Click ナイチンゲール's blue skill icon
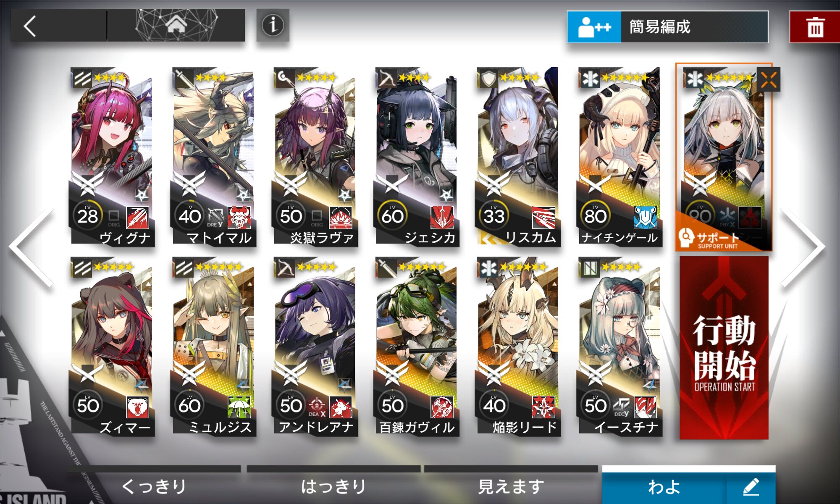This screenshot has height=504, width=840. pyautogui.click(x=645, y=217)
